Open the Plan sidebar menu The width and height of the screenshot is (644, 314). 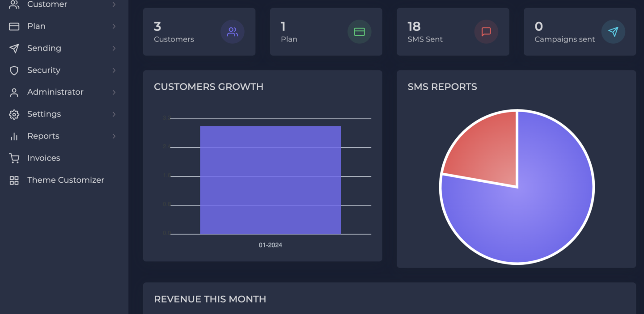coord(63,26)
